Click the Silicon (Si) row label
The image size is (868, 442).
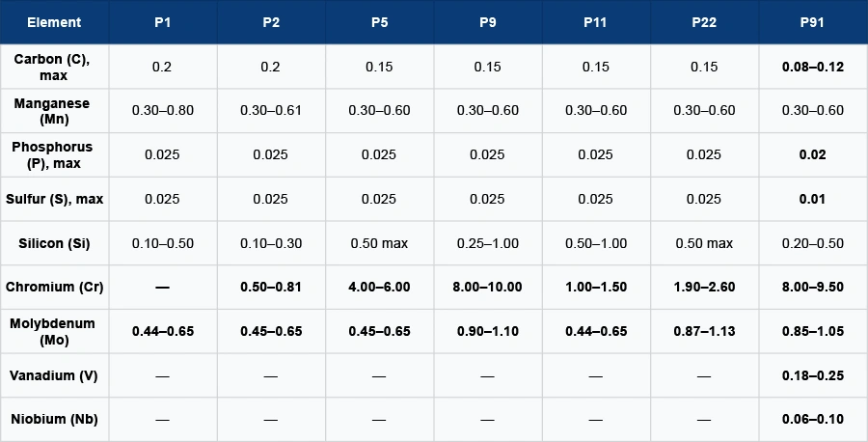[x=54, y=243]
